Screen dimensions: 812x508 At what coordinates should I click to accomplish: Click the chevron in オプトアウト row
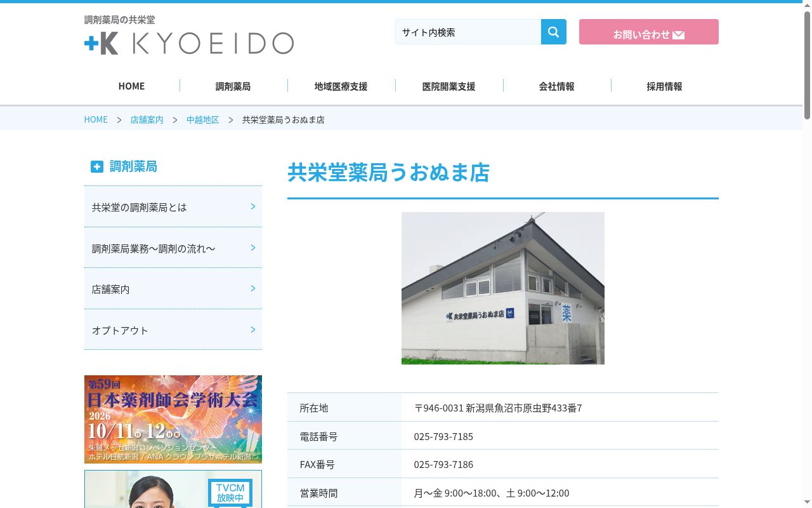pos(253,330)
